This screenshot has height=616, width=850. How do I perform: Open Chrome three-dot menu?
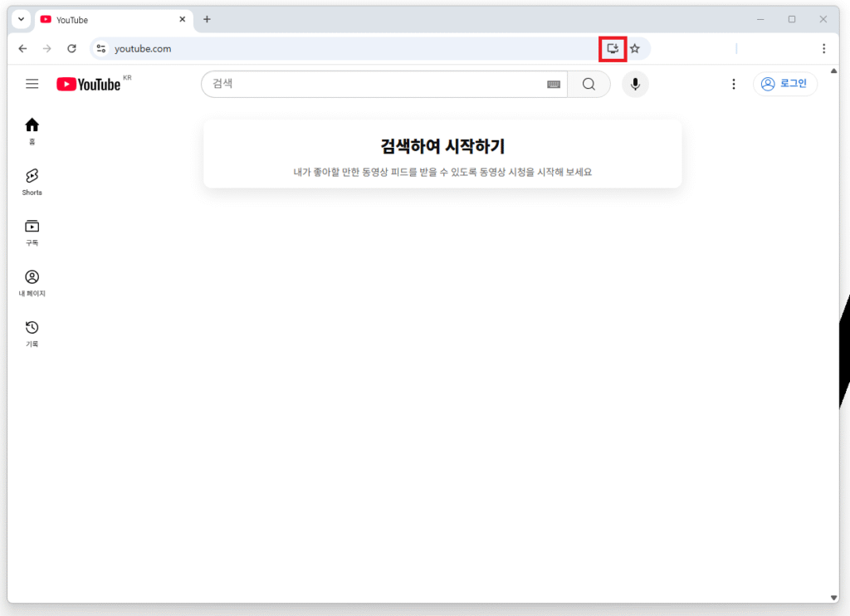click(x=823, y=49)
